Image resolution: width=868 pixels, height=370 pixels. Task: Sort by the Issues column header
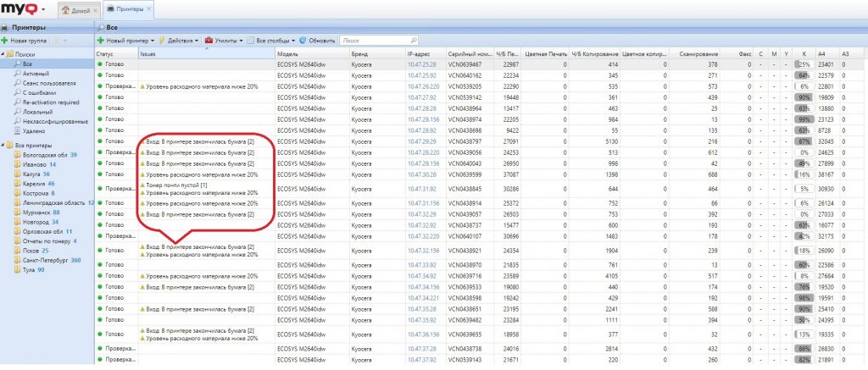207,53
